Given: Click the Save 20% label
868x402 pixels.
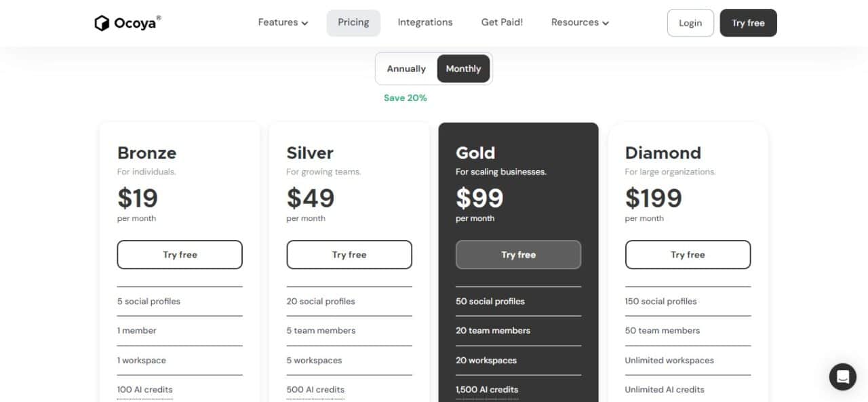Looking at the screenshot, I should (x=406, y=98).
